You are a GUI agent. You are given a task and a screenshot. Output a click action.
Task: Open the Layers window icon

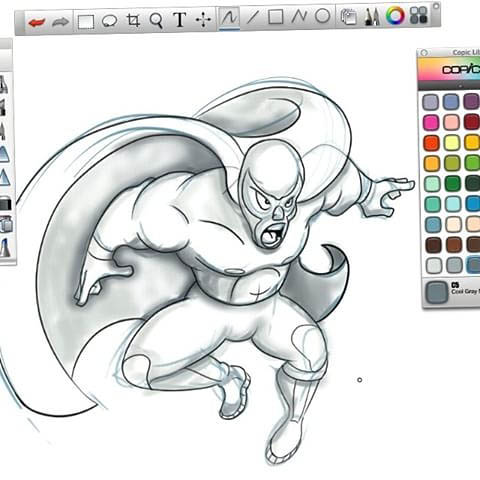(x=349, y=17)
